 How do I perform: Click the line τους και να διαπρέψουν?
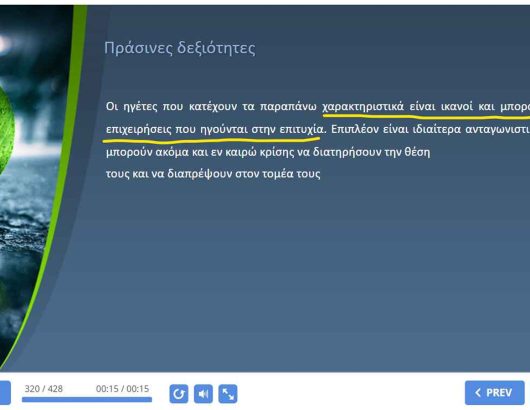(213, 174)
